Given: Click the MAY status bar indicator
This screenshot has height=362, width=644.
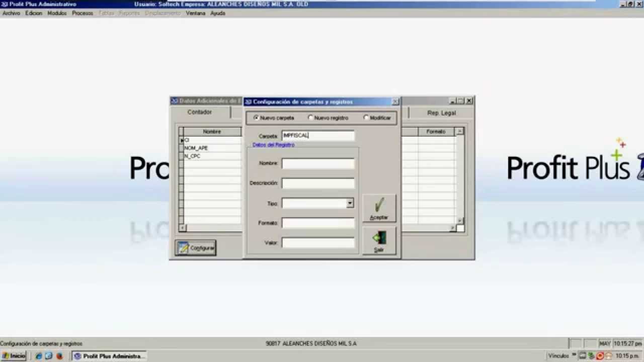Looking at the screenshot, I should coord(604,343).
